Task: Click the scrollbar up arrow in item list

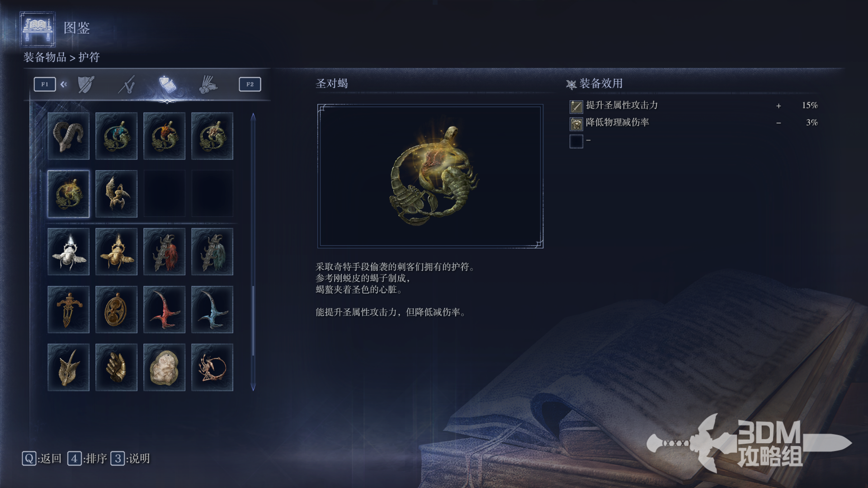Action: point(253,117)
